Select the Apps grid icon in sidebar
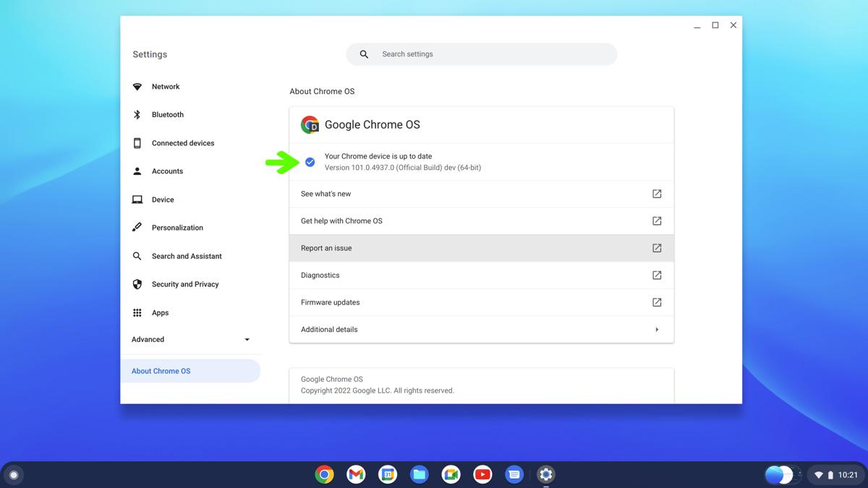 point(137,312)
